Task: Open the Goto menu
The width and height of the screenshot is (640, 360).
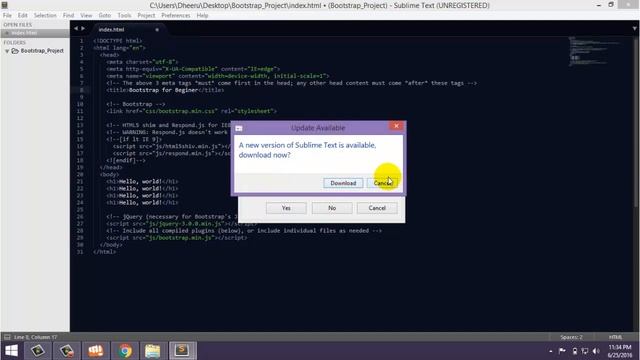Action: [104, 16]
